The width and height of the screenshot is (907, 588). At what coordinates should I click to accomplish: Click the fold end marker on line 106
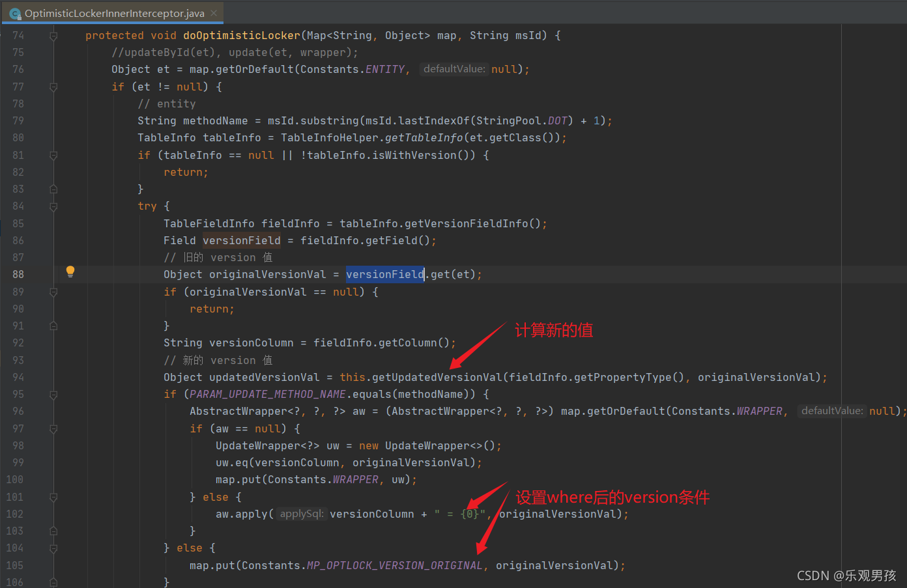pyautogui.click(x=53, y=582)
